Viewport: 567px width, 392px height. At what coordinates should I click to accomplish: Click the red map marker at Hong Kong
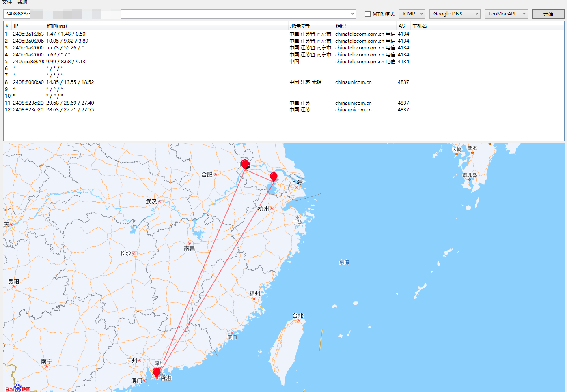point(156,372)
